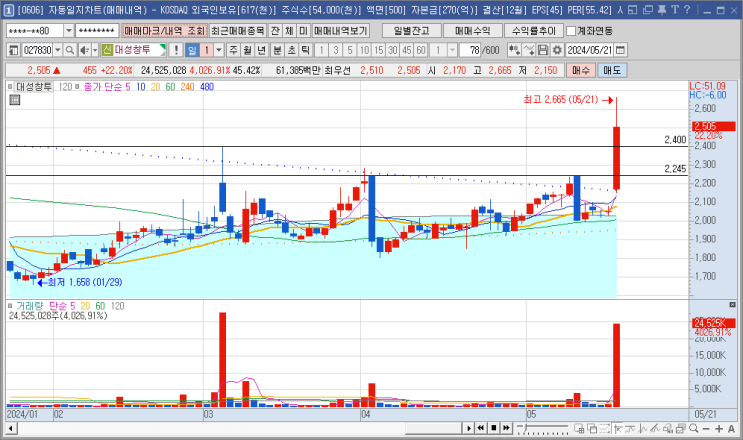This screenshot has height=440, width=743.
Task: Open the 매매수익 tab
Action: (x=472, y=31)
